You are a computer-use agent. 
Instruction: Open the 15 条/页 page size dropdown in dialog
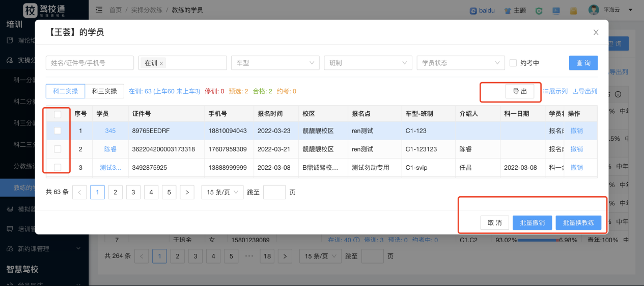click(x=222, y=192)
